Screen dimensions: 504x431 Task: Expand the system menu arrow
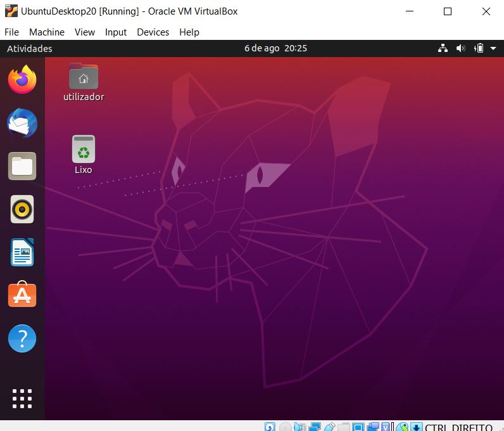[x=493, y=48]
